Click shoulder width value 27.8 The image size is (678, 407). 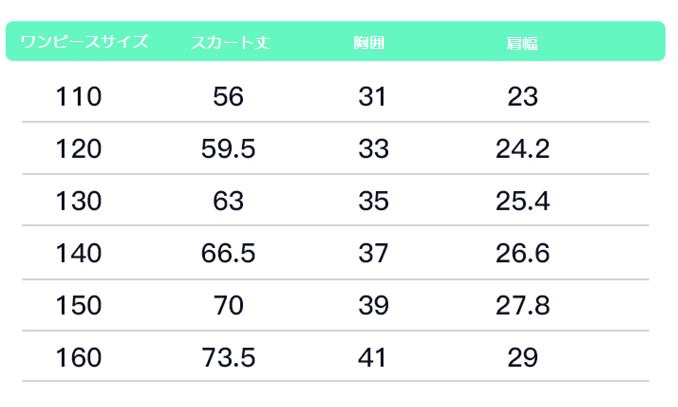click(x=523, y=305)
